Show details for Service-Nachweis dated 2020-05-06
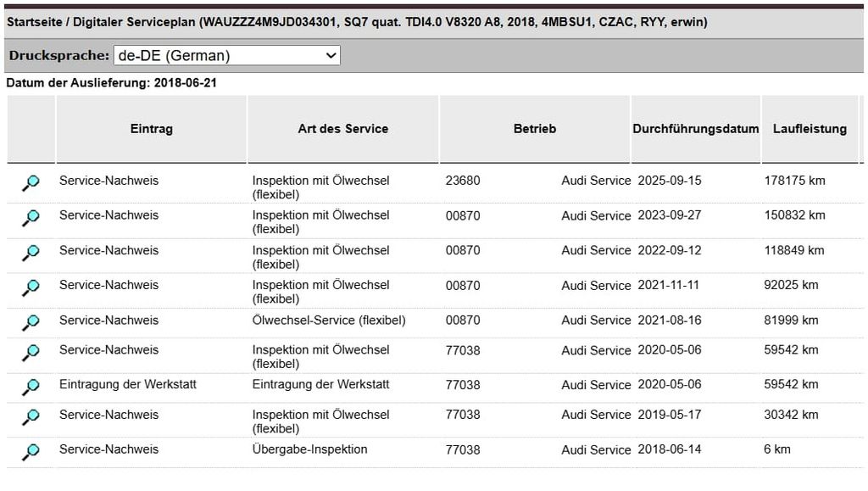This screenshot has width=868, height=491. tap(31, 353)
